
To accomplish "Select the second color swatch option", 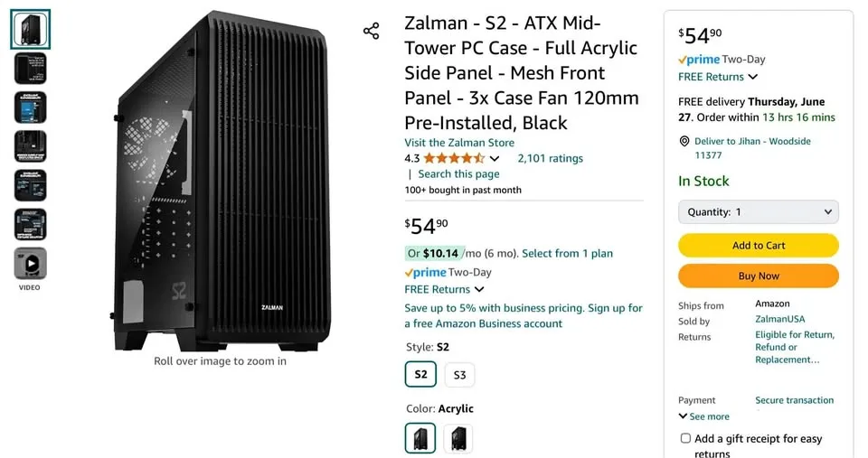I will tap(458, 439).
